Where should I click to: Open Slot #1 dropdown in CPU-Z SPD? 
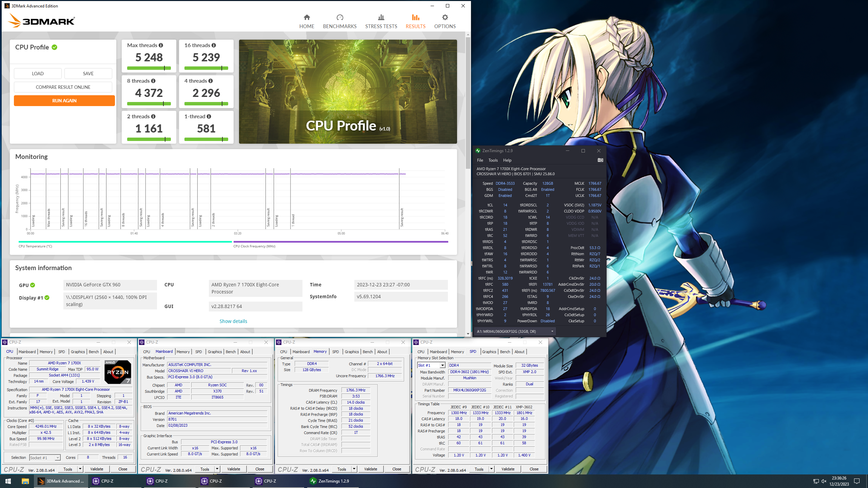[431, 365]
